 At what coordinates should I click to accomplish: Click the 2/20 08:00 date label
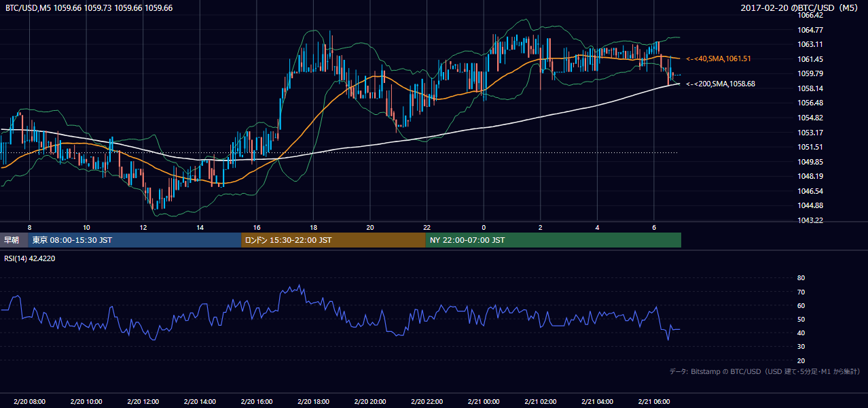(x=29, y=402)
